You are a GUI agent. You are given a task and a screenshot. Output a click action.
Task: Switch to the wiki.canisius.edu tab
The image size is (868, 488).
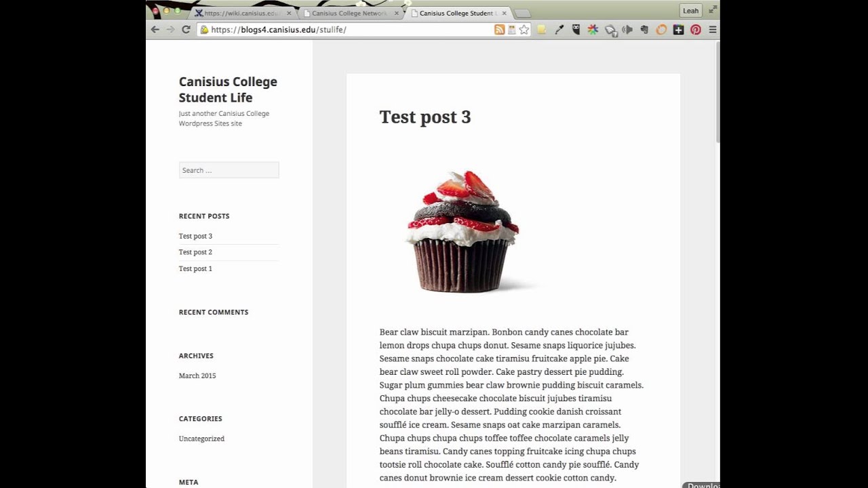pos(242,13)
